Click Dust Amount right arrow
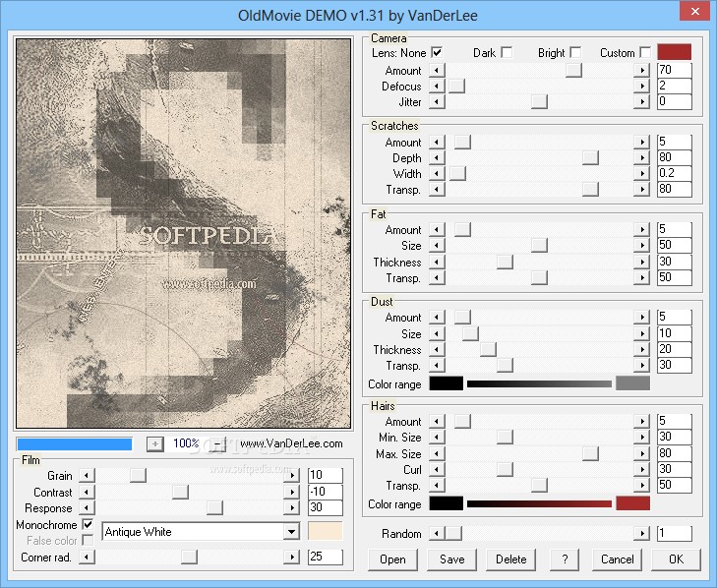 tap(642, 318)
